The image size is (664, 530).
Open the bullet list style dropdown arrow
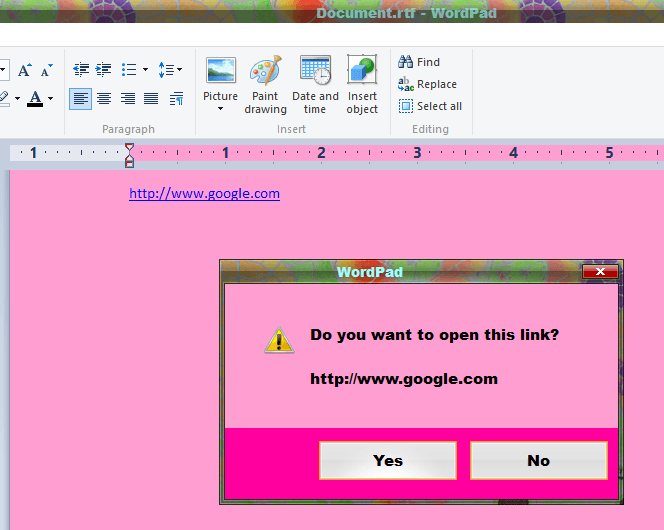point(145,69)
